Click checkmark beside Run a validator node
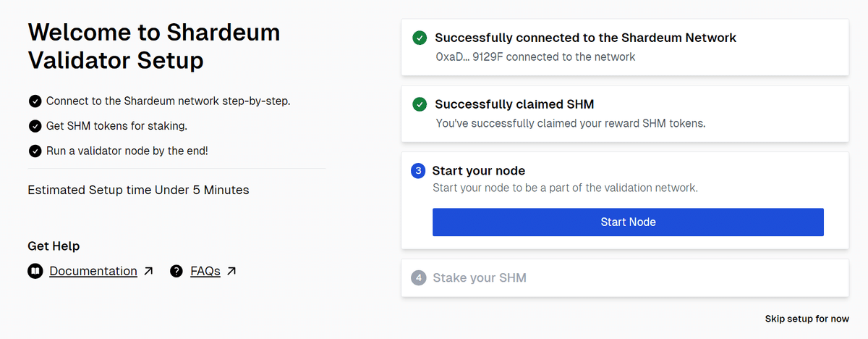Screen dimensions: 868x339 tap(35, 151)
